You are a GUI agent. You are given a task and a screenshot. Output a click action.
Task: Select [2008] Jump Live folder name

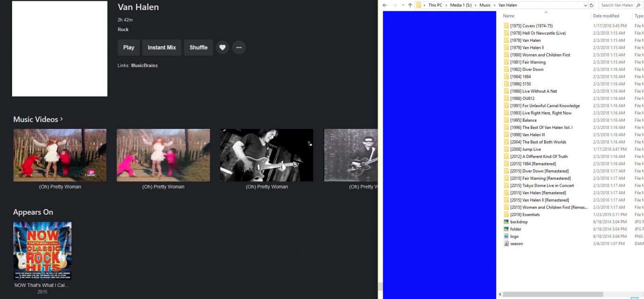[525, 149]
